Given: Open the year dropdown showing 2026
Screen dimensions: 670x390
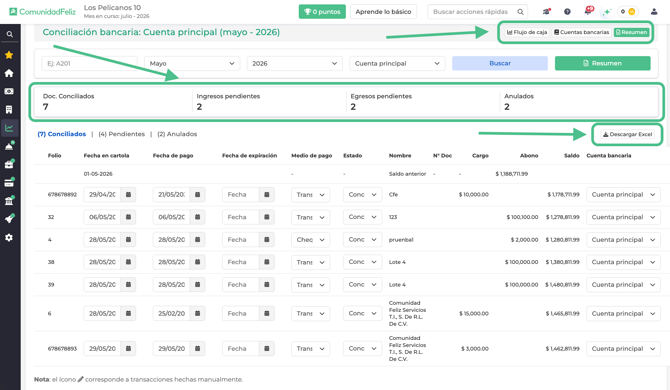Looking at the screenshot, I should click(295, 63).
